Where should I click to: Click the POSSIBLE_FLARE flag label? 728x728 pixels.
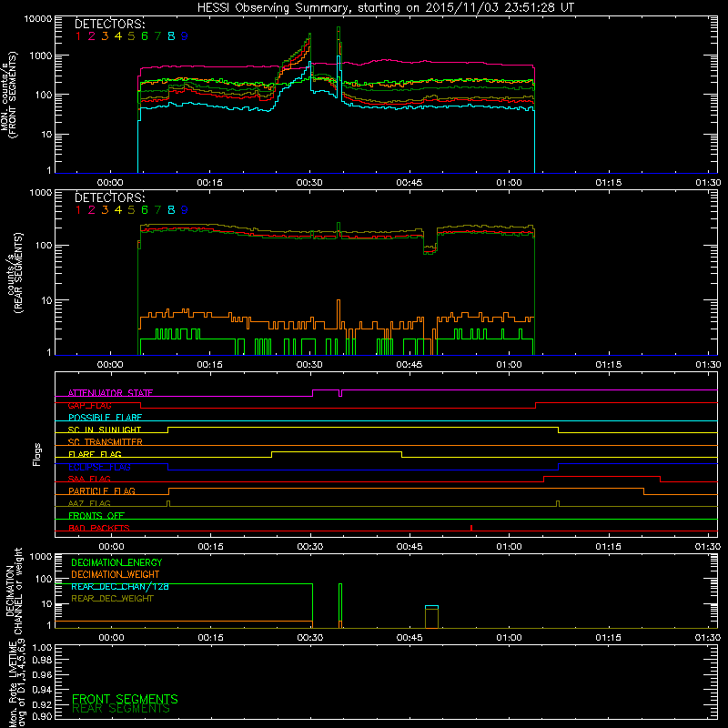105,418
